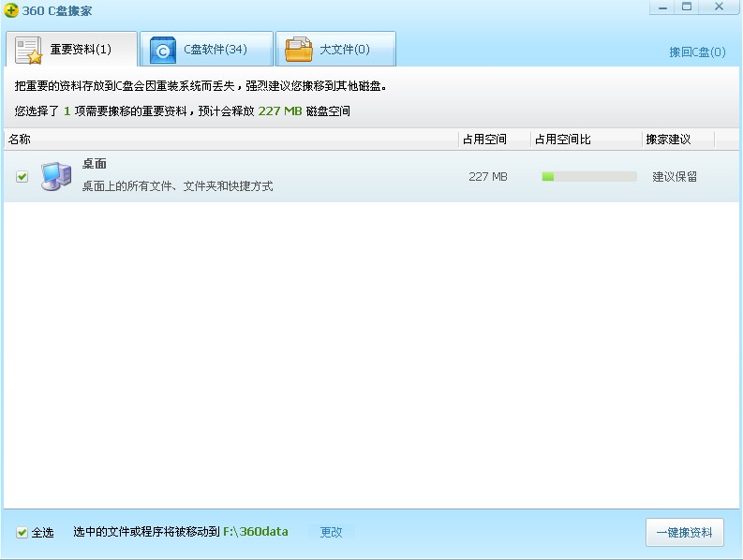The width and height of the screenshot is (743, 560).
Task: Minimize the 360 C盘搬家 window
Action: 662,7
